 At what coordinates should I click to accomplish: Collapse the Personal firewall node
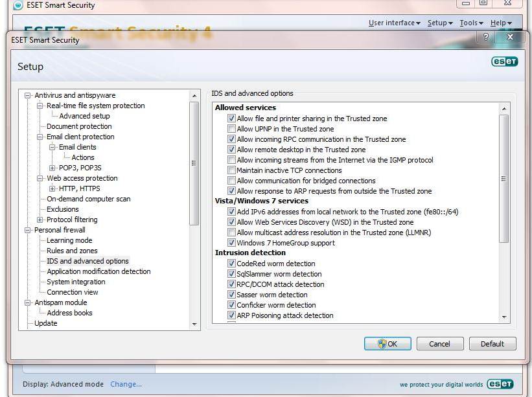coord(27,230)
